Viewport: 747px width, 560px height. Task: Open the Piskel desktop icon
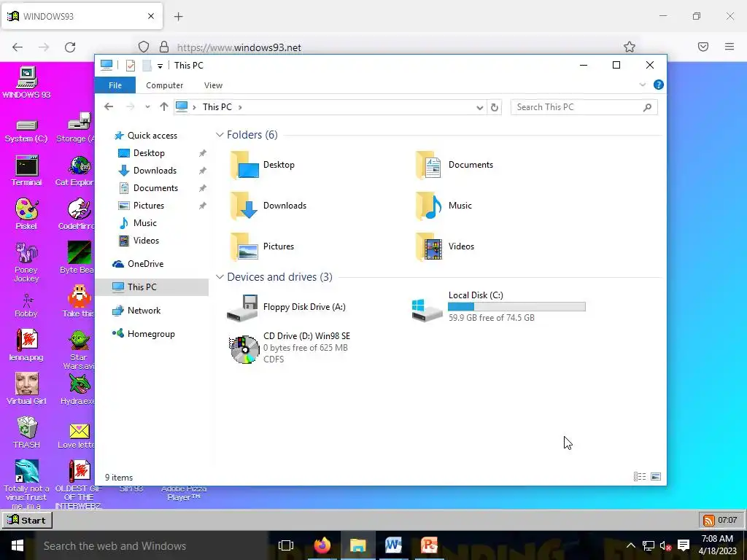point(26,214)
